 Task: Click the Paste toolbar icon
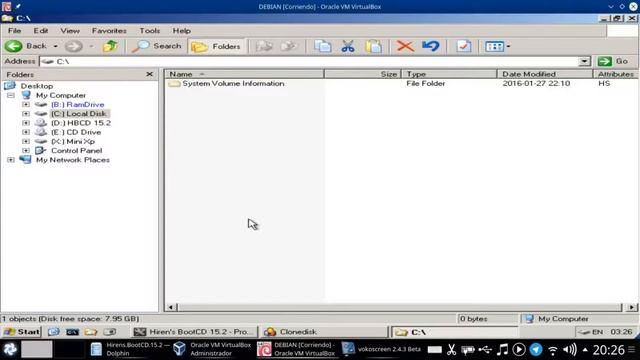tap(373, 46)
